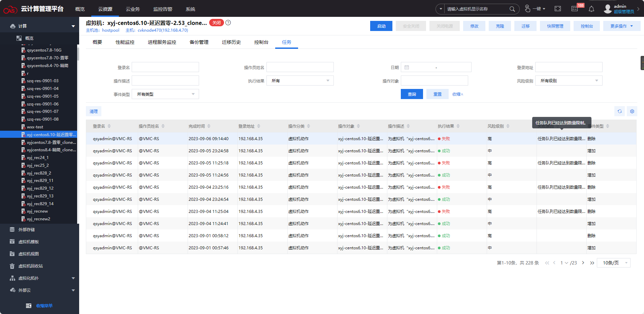The width and height of the screenshot is (644, 314).
Task: Click the date field calendar icon
Action: (x=407, y=67)
